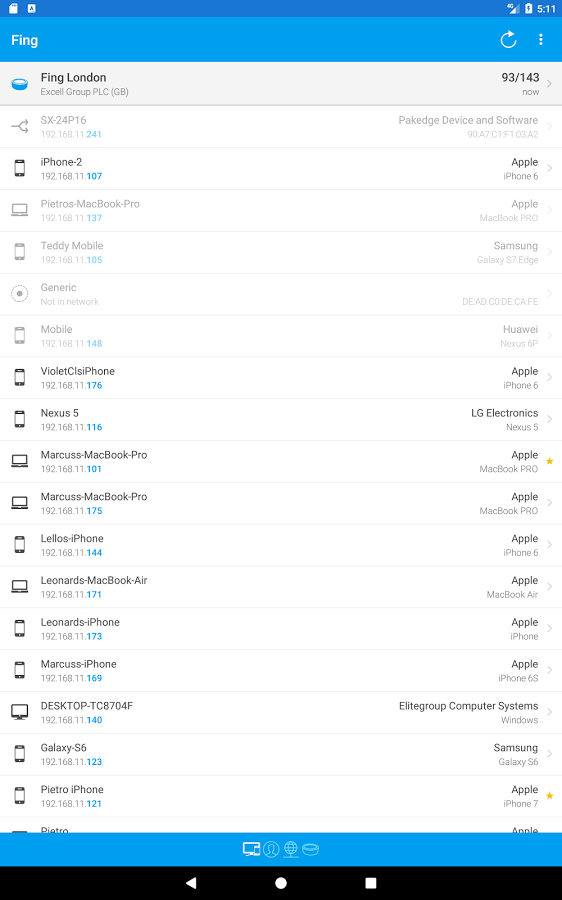The width and height of the screenshot is (562, 900).
Task: Refresh the network scan
Action: click(508, 40)
